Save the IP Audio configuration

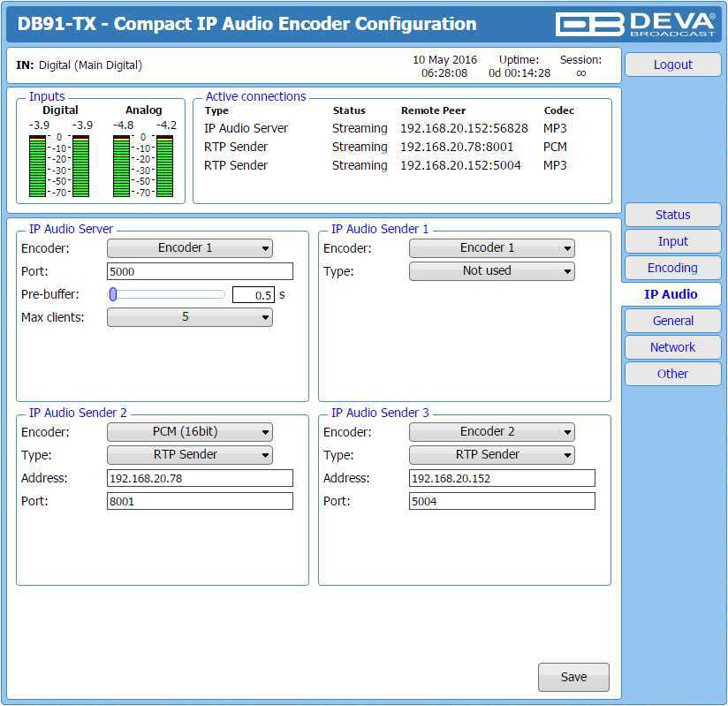[573, 677]
